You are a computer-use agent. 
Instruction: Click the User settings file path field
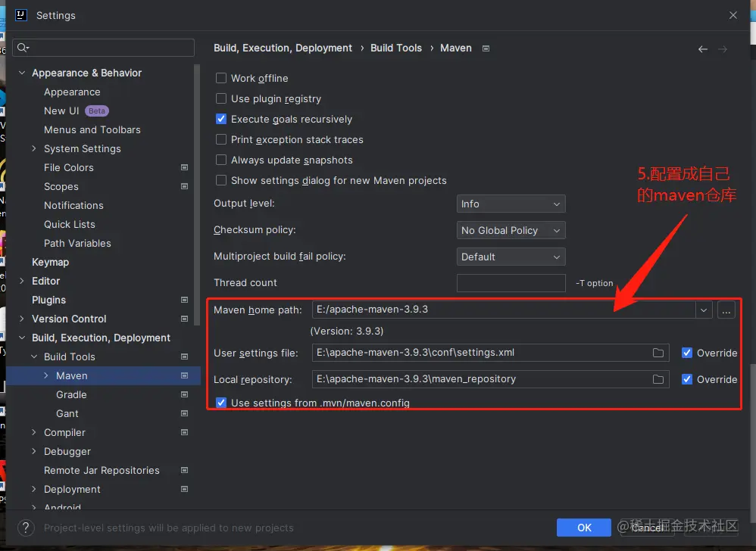pos(490,353)
